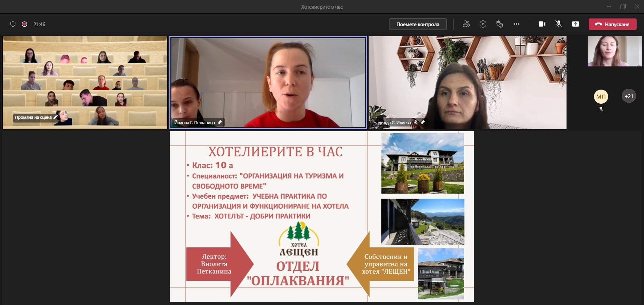
Task: Click Промяна на сцена label
Action: click(x=33, y=117)
